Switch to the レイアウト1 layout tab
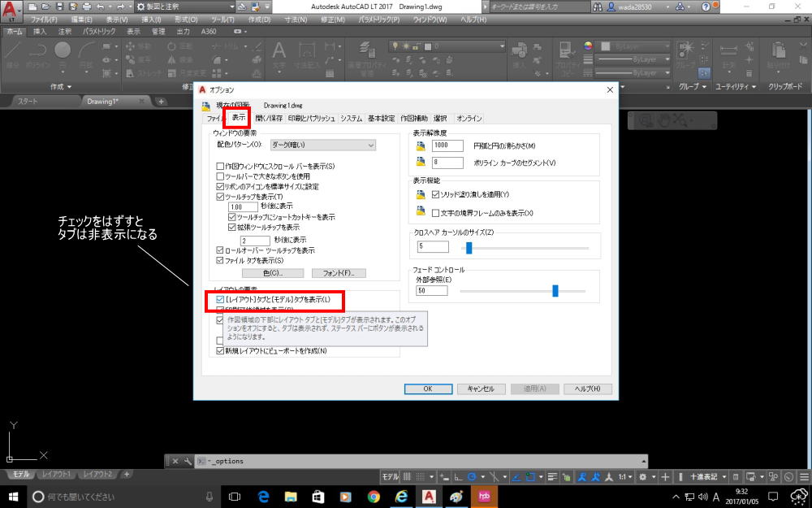This screenshot has width=812, height=508. click(x=56, y=475)
